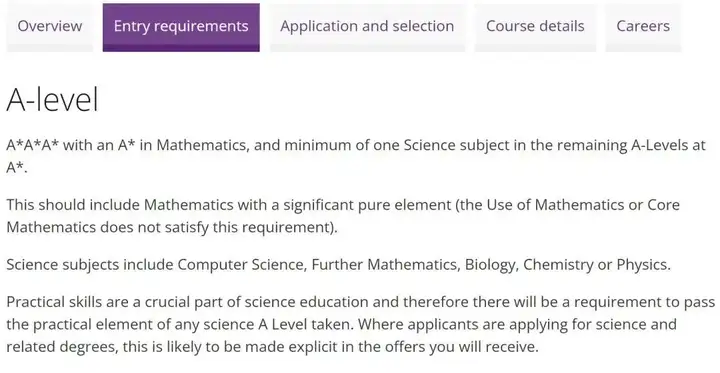The image size is (720, 373).
Task: Click the paragraph starting "This should include Mathematics"
Action: click(x=343, y=216)
